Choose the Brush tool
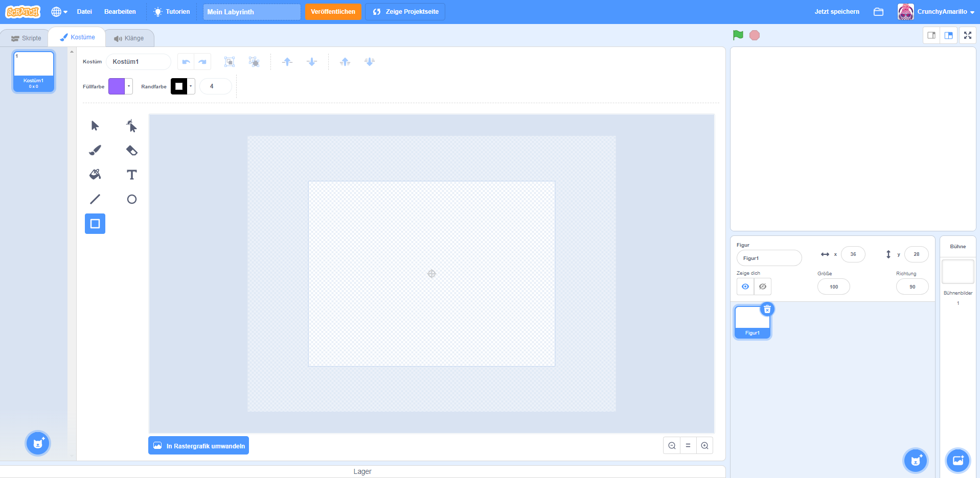Image resolution: width=980 pixels, height=478 pixels. [95, 150]
